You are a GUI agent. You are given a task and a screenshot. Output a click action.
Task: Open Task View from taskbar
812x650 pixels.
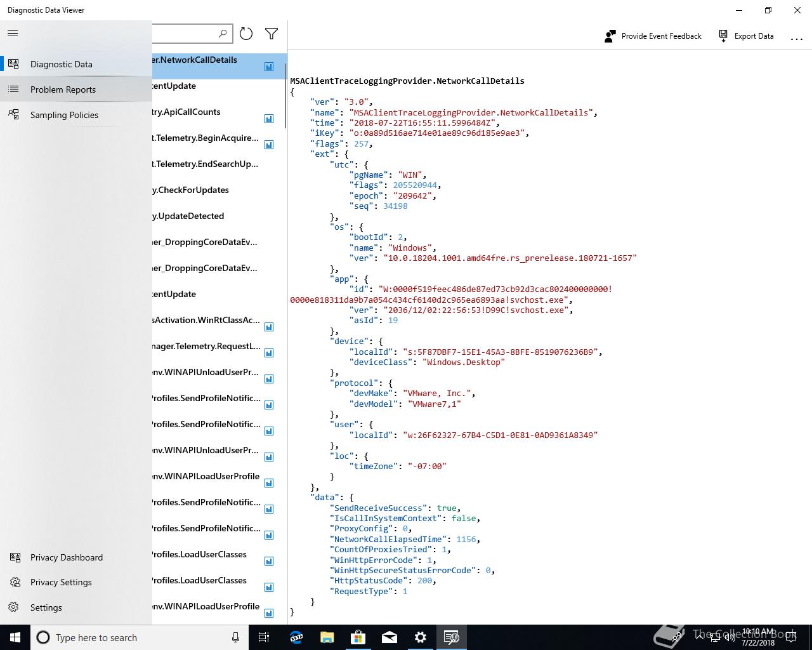264,637
